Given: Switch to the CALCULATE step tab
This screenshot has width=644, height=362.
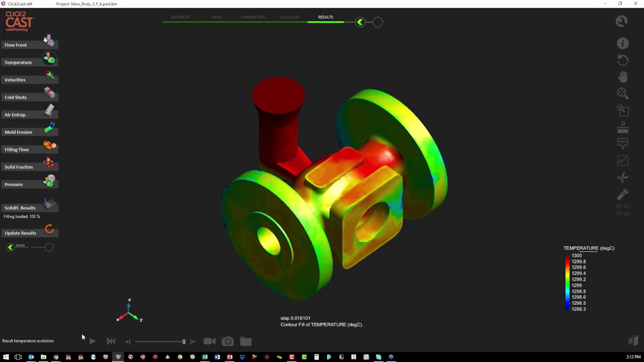Looking at the screenshot, I should (x=289, y=17).
